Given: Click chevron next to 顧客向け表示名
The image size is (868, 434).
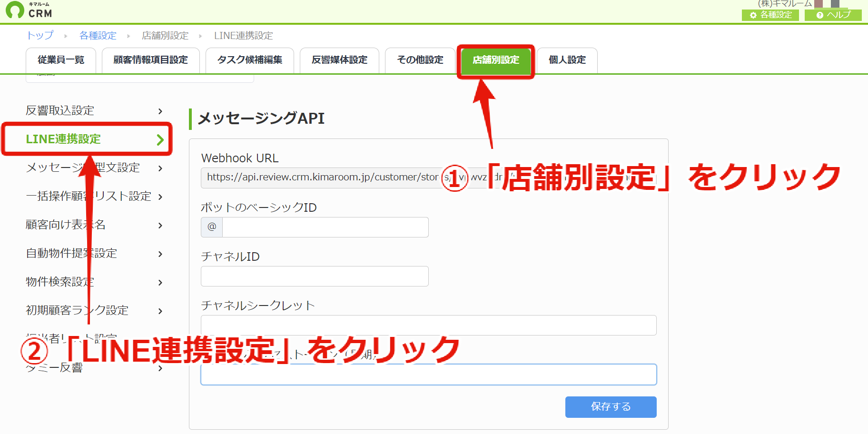Looking at the screenshot, I should coord(160,226).
